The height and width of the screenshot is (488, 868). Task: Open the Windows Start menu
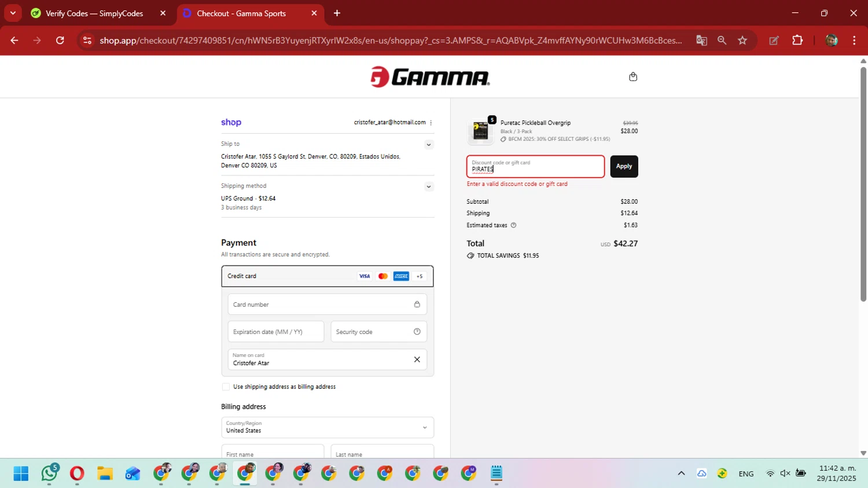pos(21,474)
